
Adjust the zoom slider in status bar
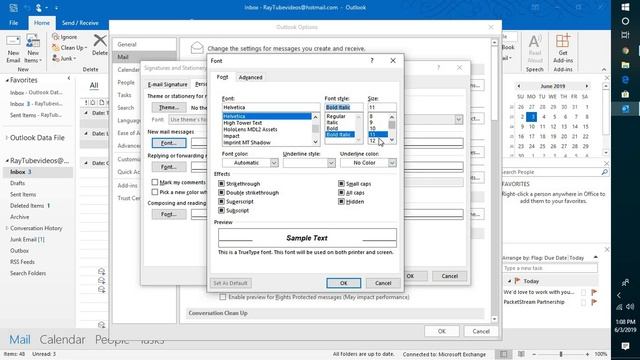pyautogui.click(x=561, y=354)
